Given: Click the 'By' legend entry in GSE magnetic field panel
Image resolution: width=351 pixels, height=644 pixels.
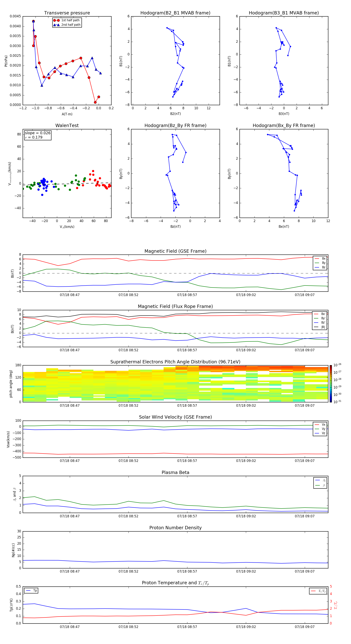Looking at the screenshot, I should tap(320, 263).
